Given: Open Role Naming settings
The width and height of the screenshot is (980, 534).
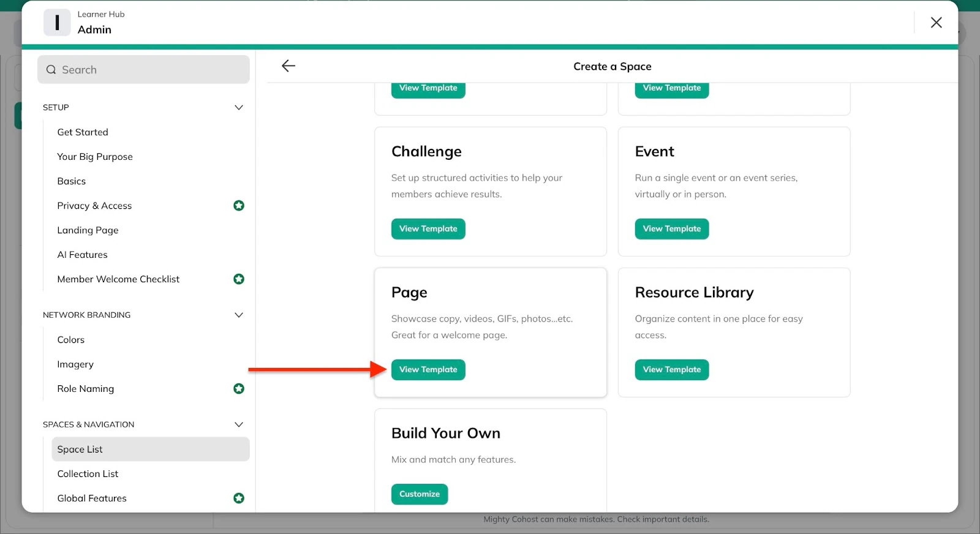Looking at the screenshot, I should pos(86,389).
